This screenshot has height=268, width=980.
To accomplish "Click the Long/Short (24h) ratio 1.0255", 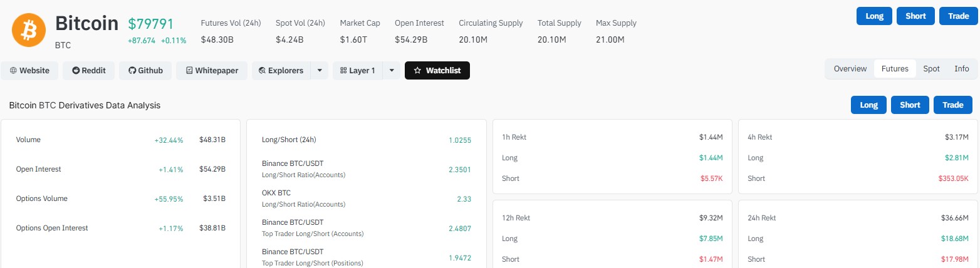I will pos(460,140).
